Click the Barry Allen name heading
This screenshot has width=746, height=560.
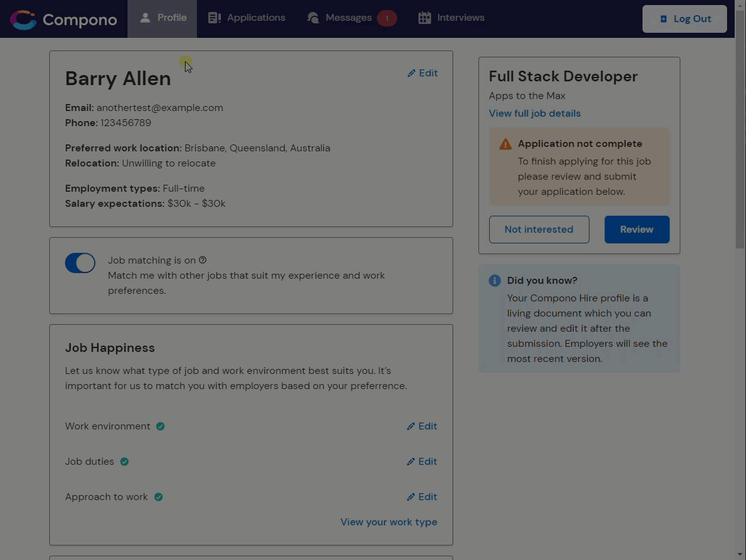[x=118, y=78]
